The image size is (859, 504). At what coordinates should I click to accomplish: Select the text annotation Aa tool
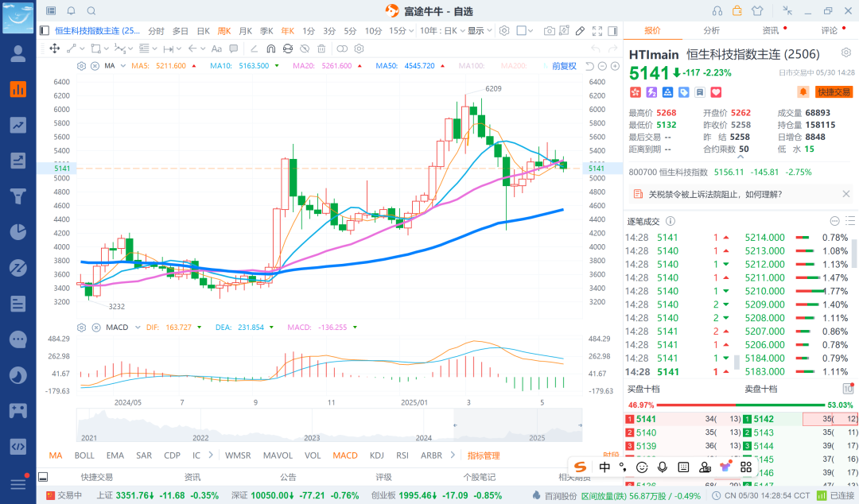pos(217,48)
